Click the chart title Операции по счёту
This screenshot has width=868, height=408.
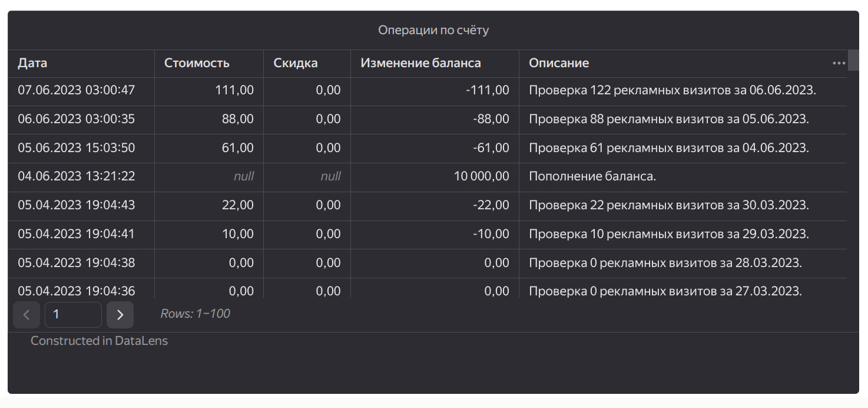[x=433, y=29]
